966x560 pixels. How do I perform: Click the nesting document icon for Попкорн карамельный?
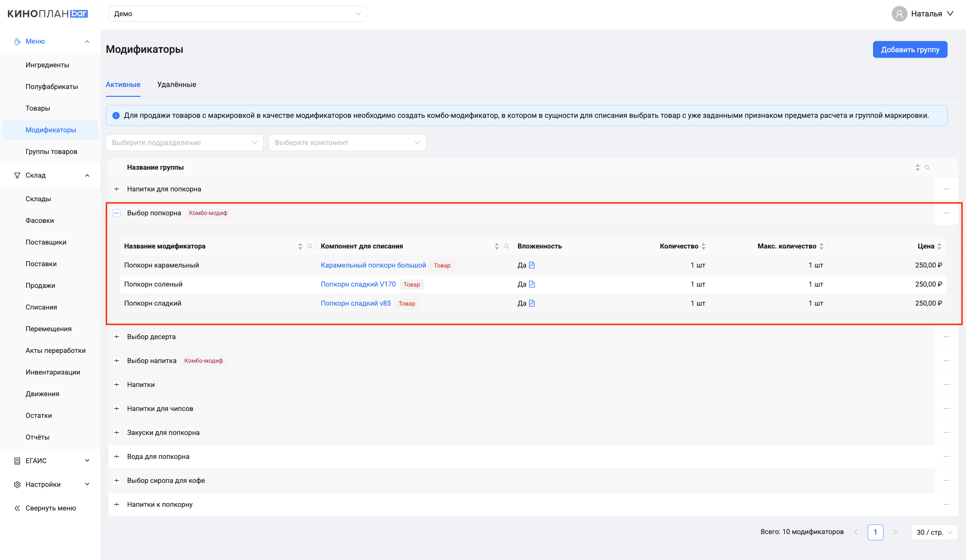532,265
